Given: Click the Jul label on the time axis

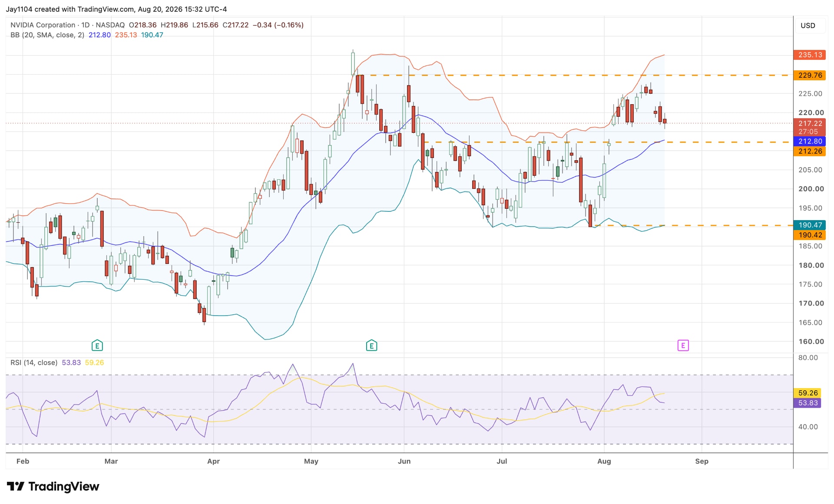Looking at the screenshot, I should click(502, 461).
